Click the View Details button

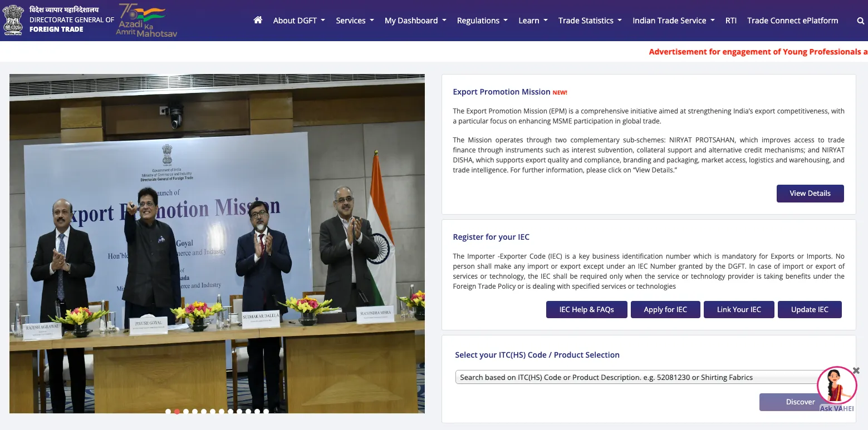pos(810,194)
